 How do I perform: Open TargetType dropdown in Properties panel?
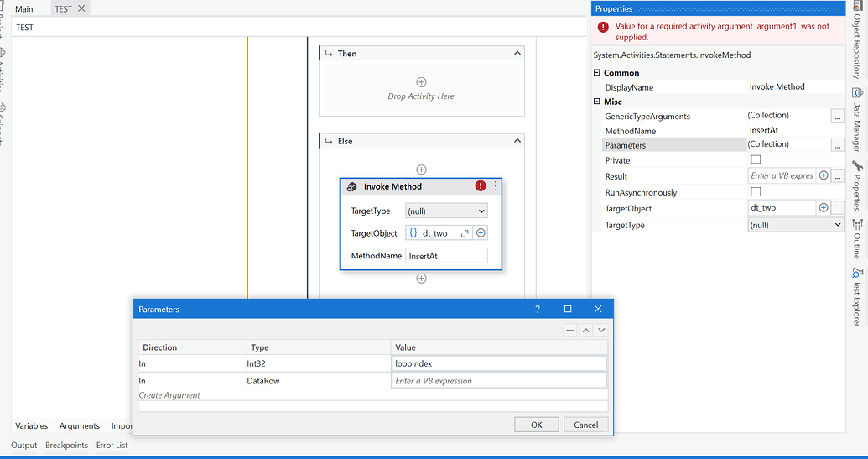796,225
